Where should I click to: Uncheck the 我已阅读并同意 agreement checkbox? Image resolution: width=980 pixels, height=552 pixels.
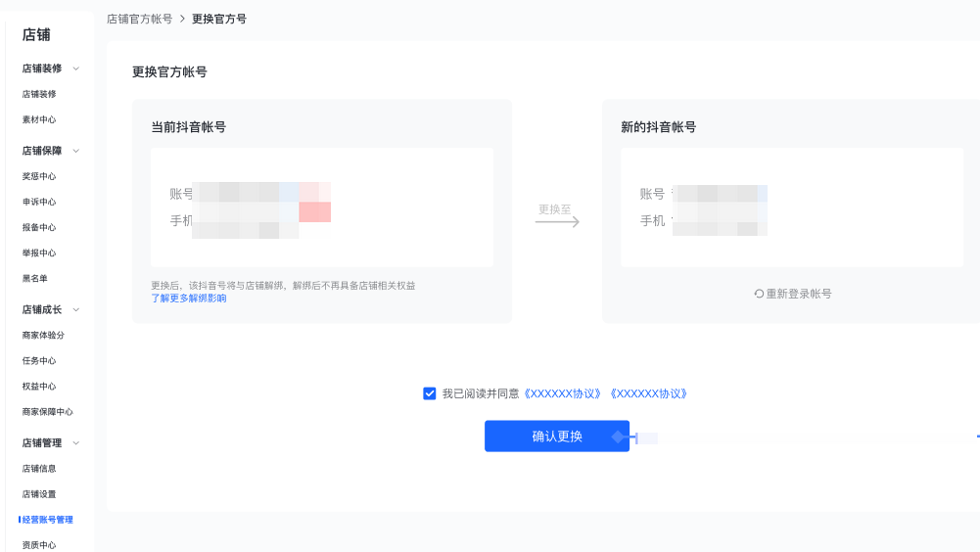[430, 393]
